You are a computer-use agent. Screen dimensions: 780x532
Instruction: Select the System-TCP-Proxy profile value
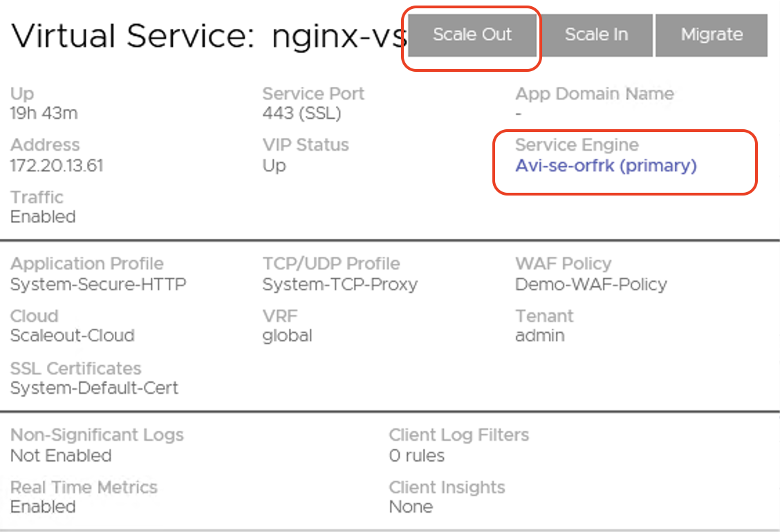point(340,285)
